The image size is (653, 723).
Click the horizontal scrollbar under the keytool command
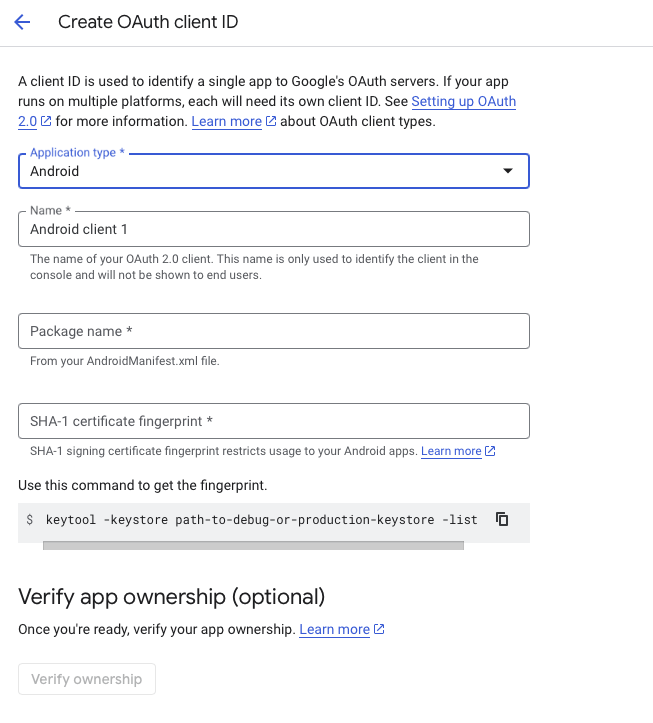[253, 546]
